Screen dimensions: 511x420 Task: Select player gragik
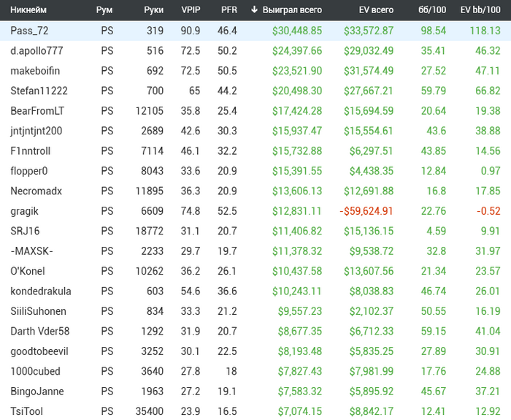tap(24, 211)
